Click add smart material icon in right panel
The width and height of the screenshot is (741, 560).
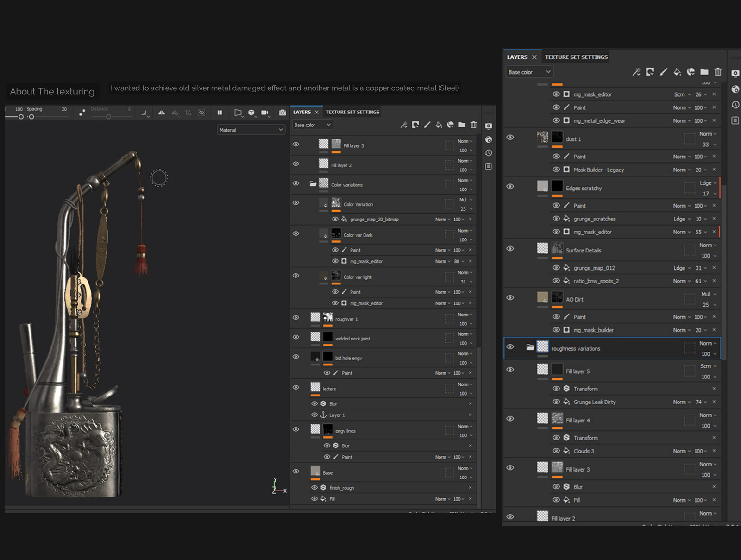point(691,72)
